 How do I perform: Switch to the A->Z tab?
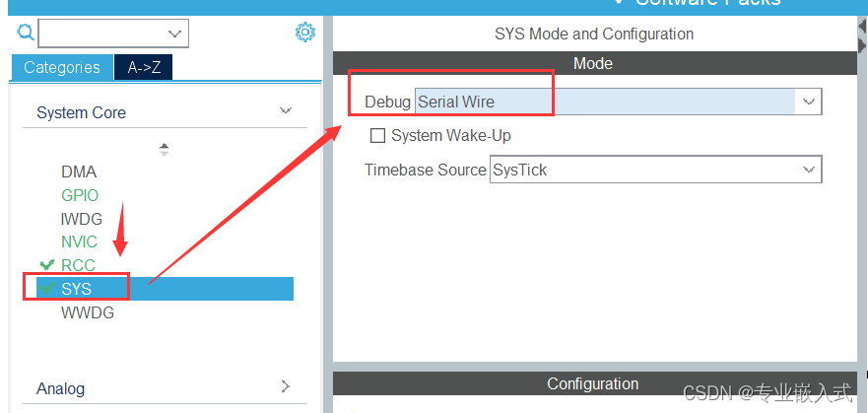pyautogui.click(x=144, y=67)
